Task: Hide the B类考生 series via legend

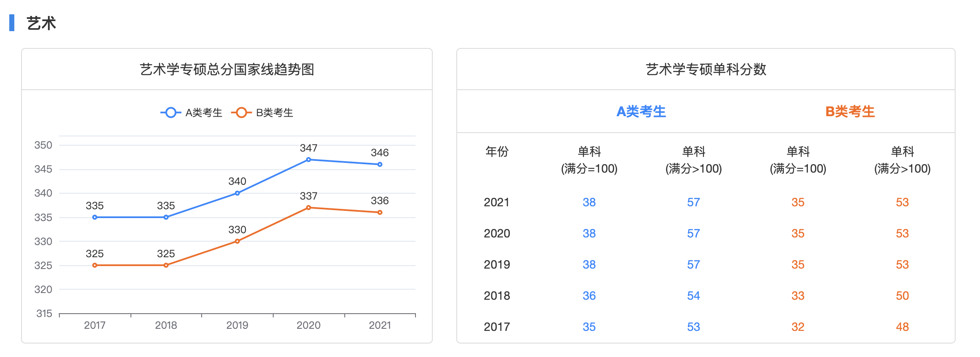Action: point(262,113)
